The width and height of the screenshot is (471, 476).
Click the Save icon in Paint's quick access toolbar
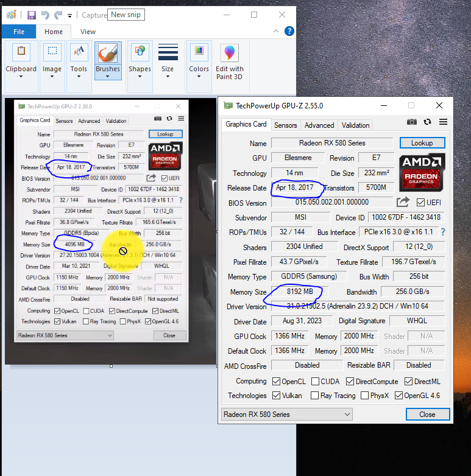click(x=32, y=15)
